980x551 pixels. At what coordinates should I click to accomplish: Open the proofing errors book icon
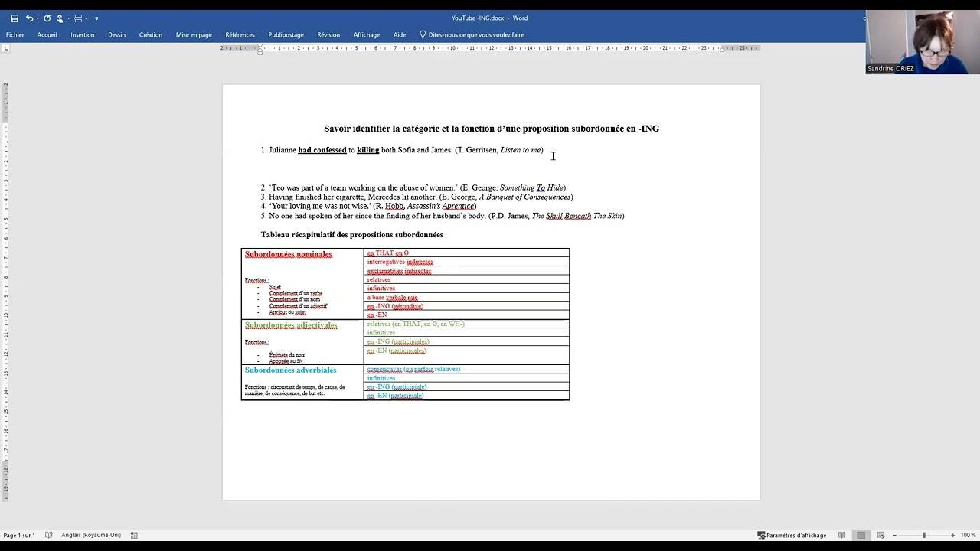point(49,536)
